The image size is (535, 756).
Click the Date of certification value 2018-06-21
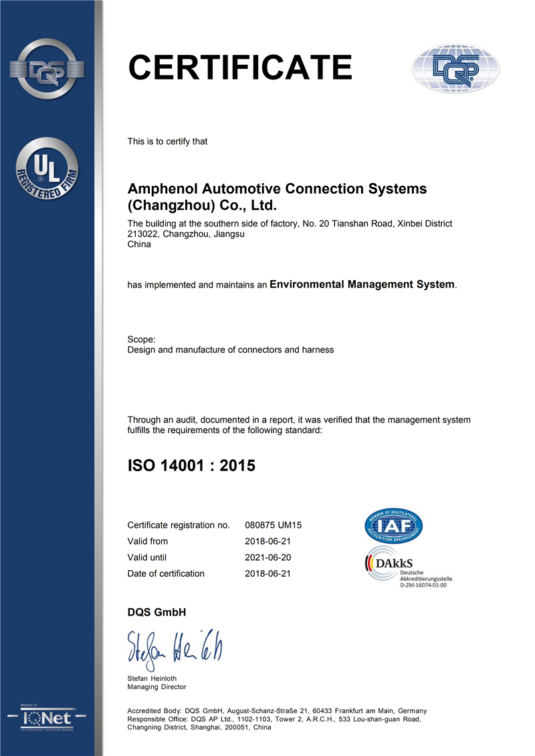point(267,574)
